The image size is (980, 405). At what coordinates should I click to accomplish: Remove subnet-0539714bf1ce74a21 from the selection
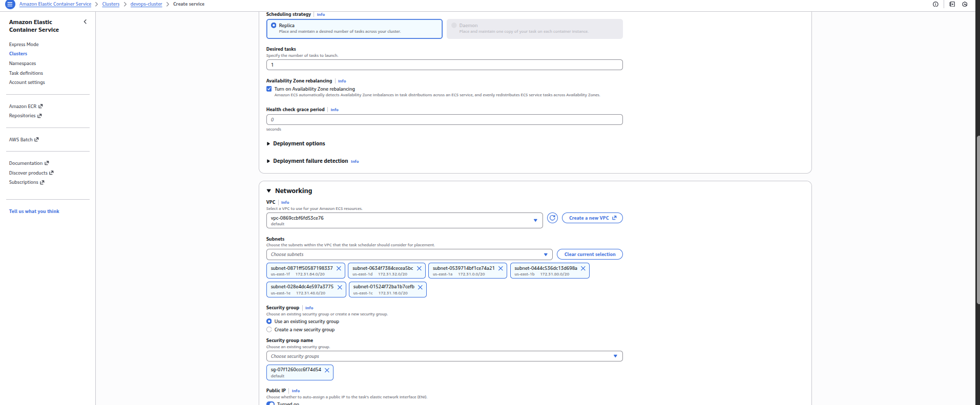coord(501,268)
